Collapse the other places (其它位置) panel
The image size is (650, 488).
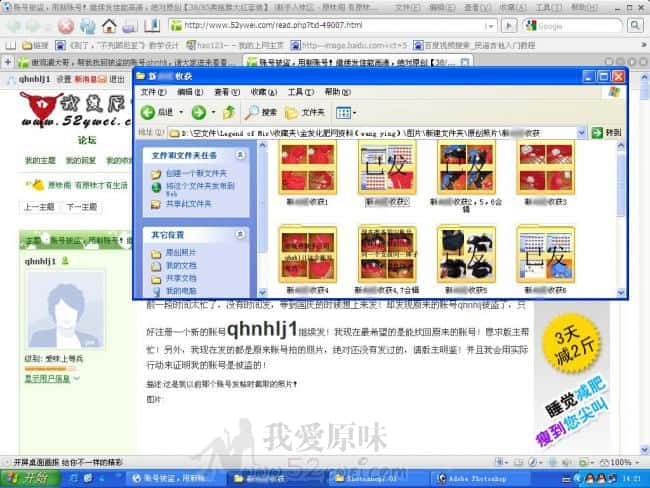point(240,235)
